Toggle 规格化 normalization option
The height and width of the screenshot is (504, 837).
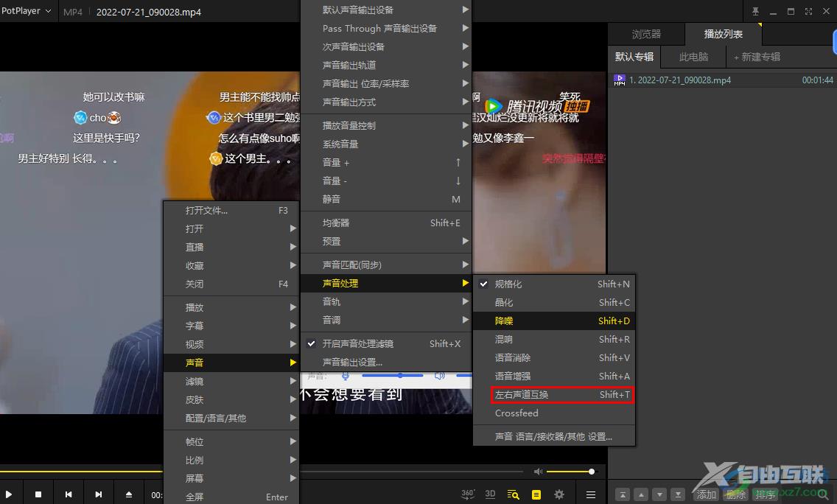tap(554, 284)
